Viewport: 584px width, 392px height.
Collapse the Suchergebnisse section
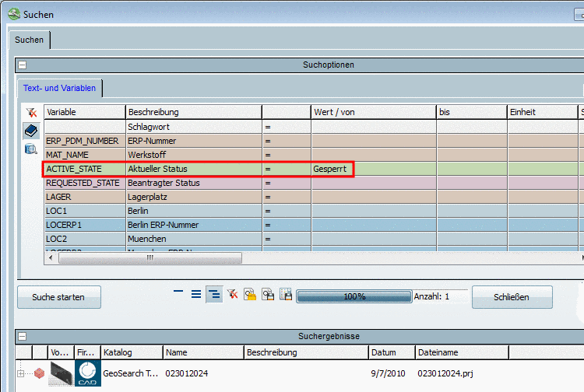[23, 337]
